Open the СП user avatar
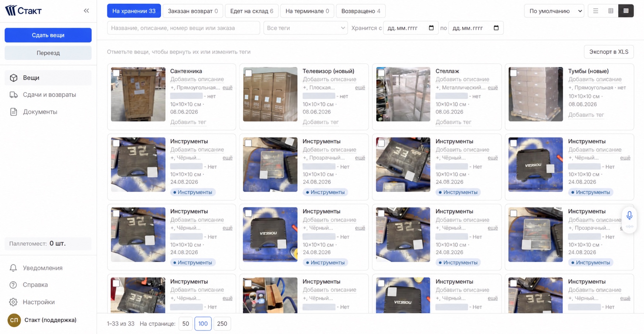This screenshot has width=644, height=334. tap(14, 320)
